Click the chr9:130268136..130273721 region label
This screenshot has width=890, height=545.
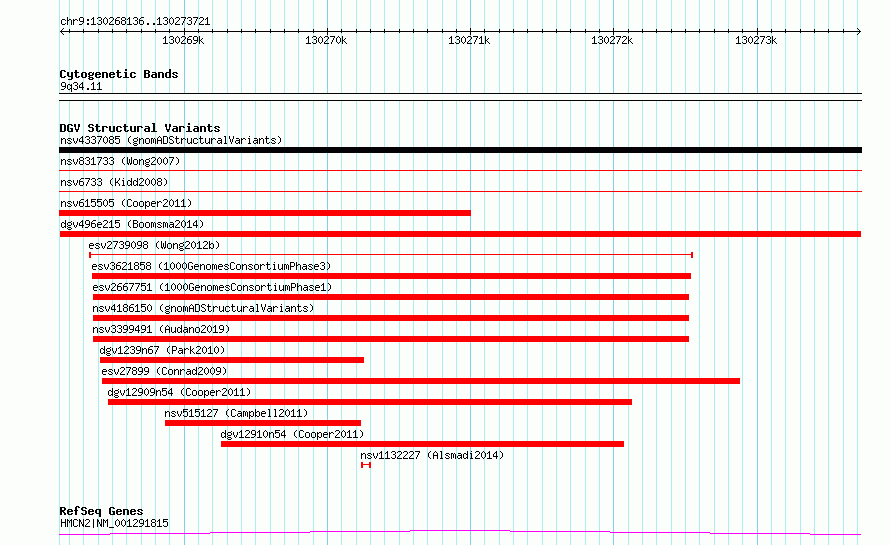point(135,22)
